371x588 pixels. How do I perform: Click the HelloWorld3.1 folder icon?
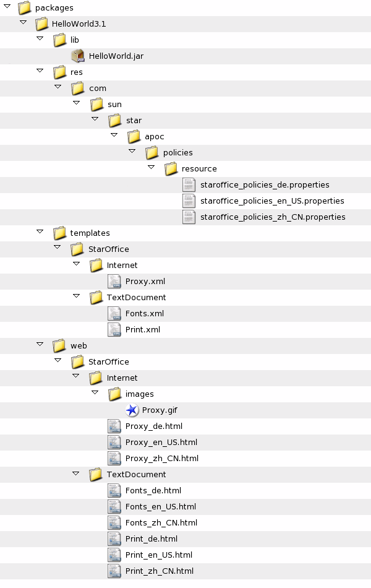pos(41,24)
